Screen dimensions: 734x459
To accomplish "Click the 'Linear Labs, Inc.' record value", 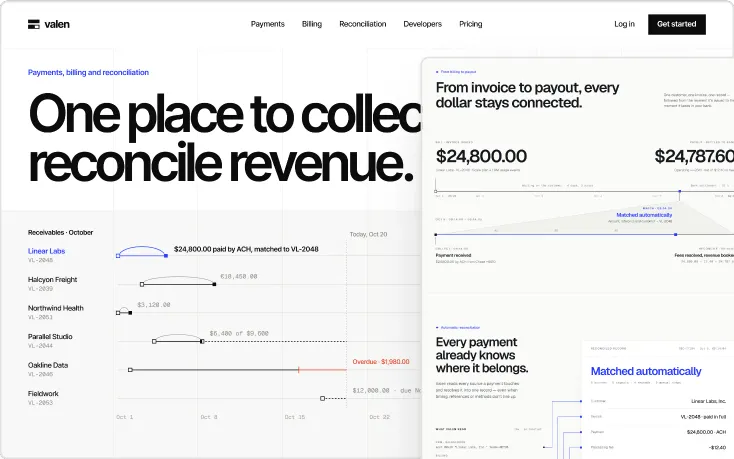I will 708,401.
